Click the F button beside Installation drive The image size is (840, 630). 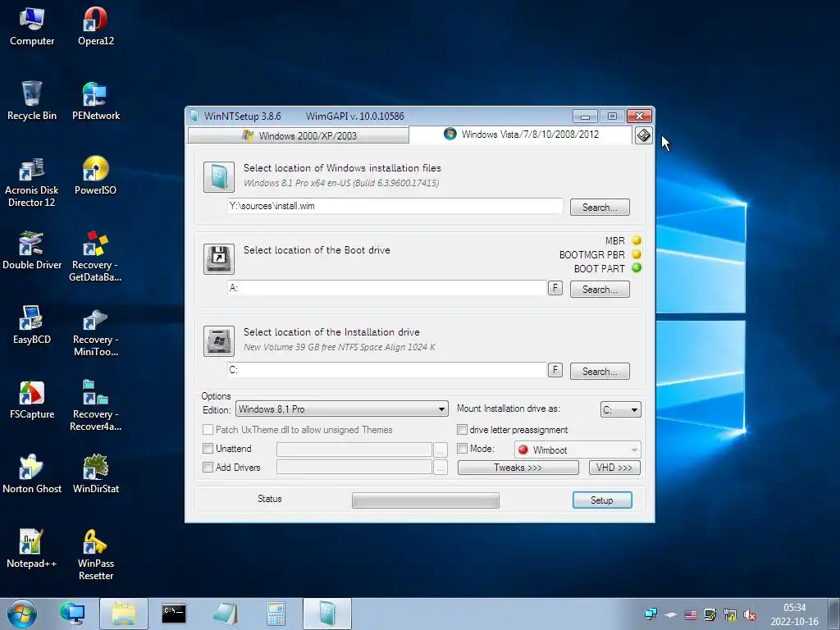[555, 370]
